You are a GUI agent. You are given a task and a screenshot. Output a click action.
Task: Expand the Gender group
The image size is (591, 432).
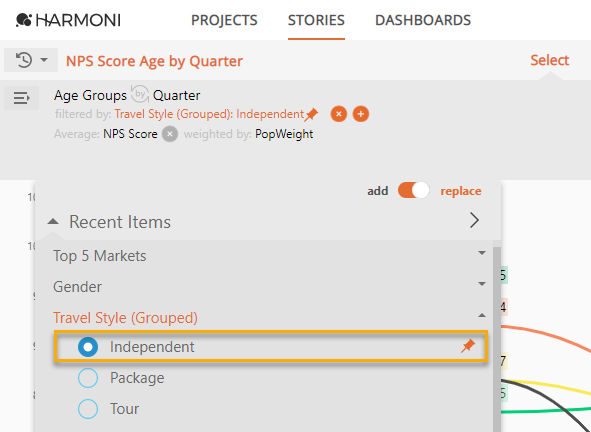click(482, 284)
